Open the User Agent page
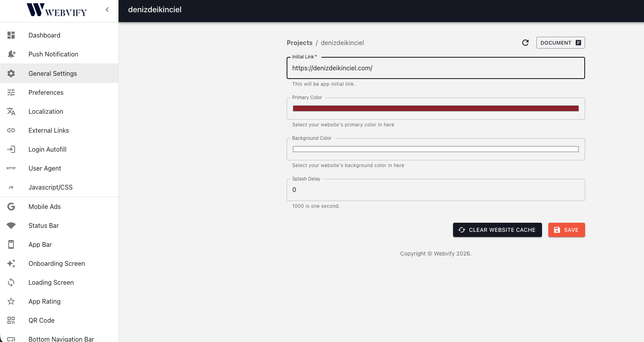 [59, 168]
